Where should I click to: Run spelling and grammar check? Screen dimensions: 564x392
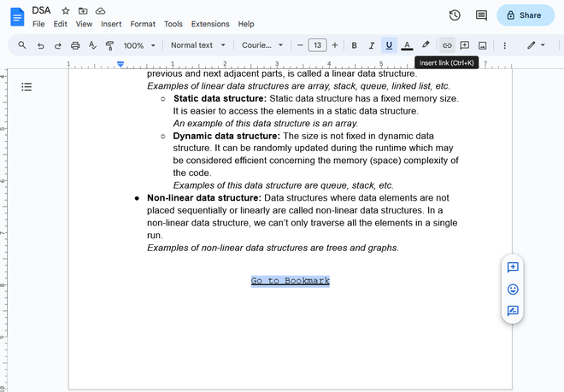pyautogui.click(x=92, y=45)
